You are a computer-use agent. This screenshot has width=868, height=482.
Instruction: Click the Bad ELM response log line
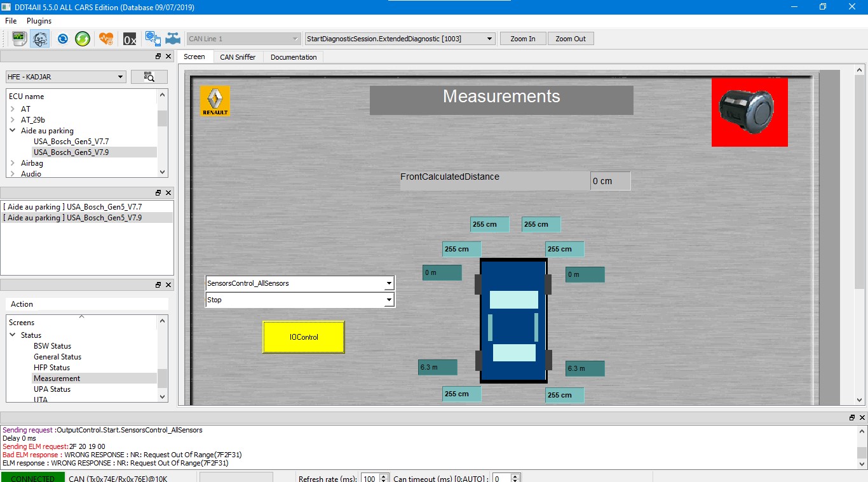(122, 455)
